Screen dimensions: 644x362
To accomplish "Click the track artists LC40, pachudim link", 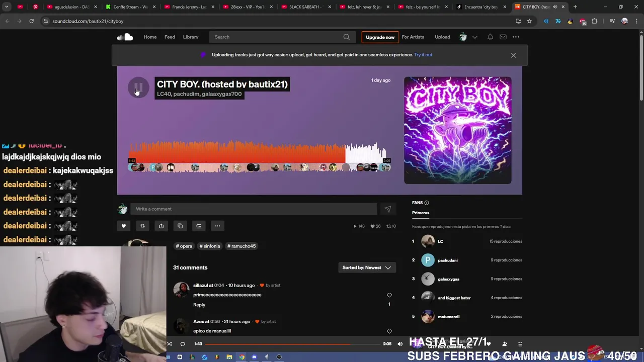I will pyautogui.click(x=199, y=94).
